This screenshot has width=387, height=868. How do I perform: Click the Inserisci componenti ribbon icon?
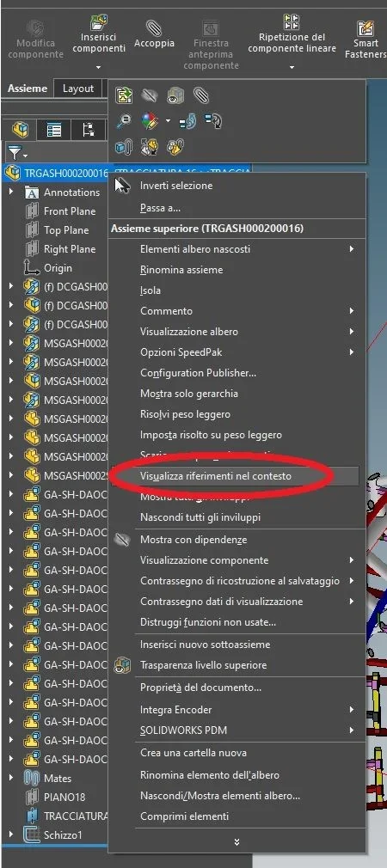(x=99, y=24)
